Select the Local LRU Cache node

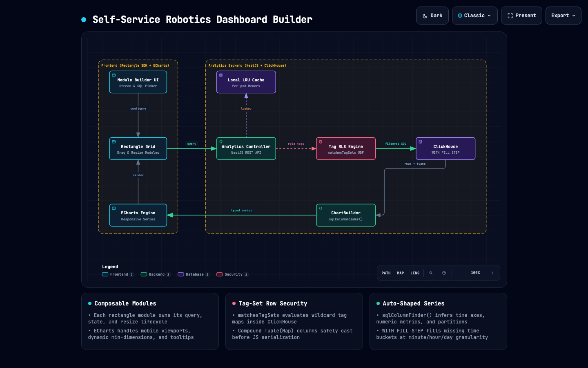click(x=246, y=82)
